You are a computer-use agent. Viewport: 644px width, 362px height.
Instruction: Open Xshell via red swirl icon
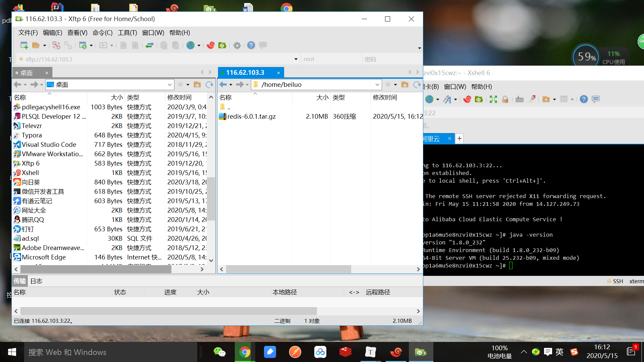tap(211, 45)
